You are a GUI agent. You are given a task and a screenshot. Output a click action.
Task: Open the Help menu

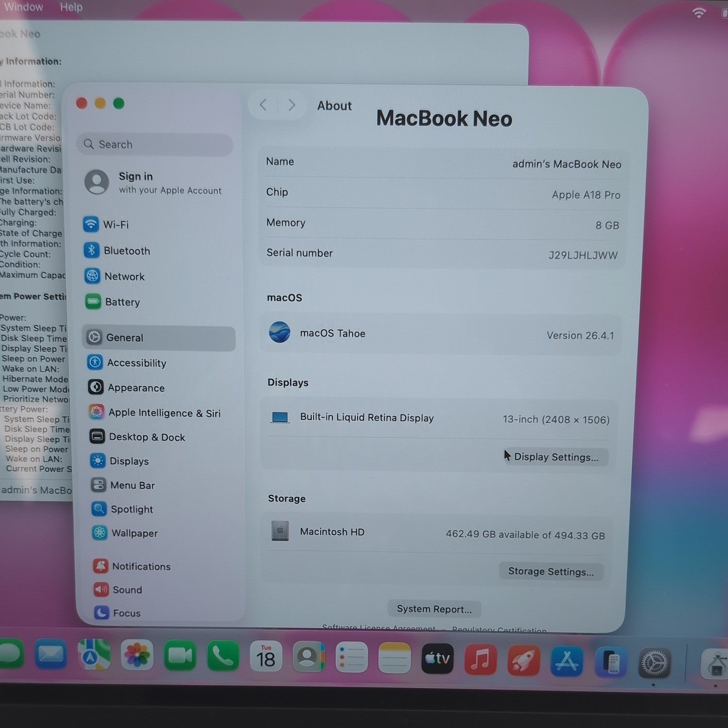71,7
